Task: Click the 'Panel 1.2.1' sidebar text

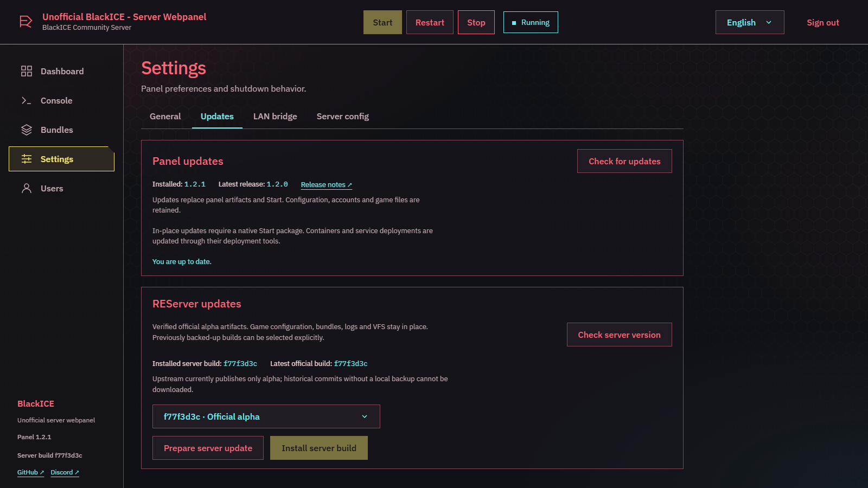Action: coord(34,437)
